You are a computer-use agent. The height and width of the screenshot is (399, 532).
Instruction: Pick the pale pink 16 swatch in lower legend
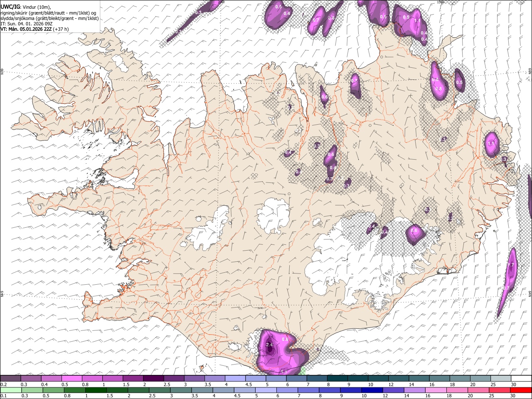[x=436, y=390]
